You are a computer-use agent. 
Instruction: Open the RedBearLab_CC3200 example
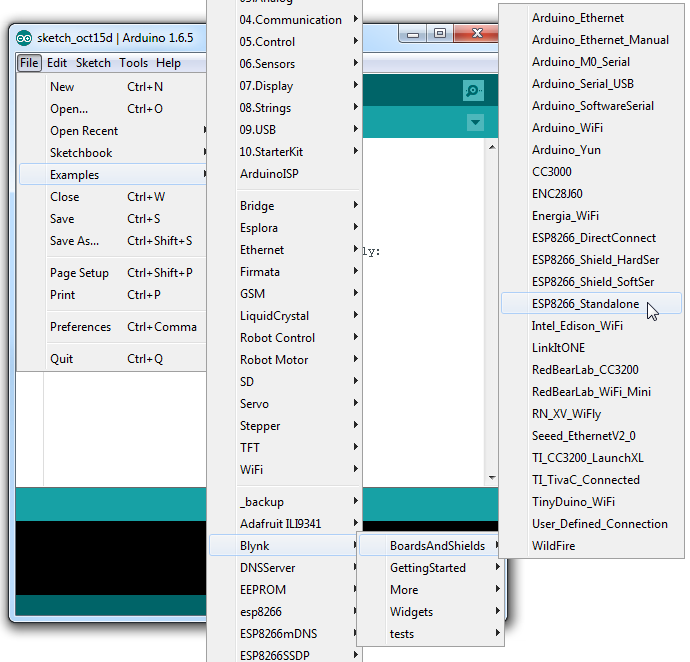pyautogui.click(x=591, y=370)
